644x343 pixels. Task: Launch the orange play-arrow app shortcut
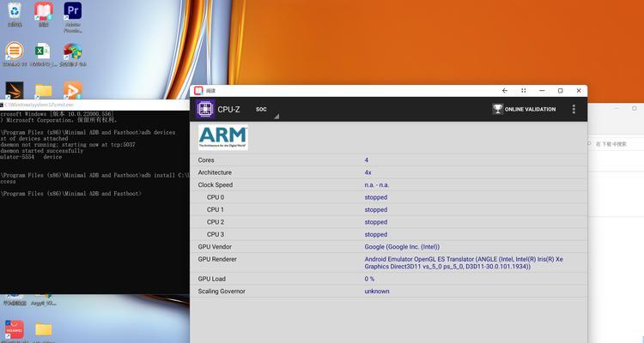tap(73, 90)
